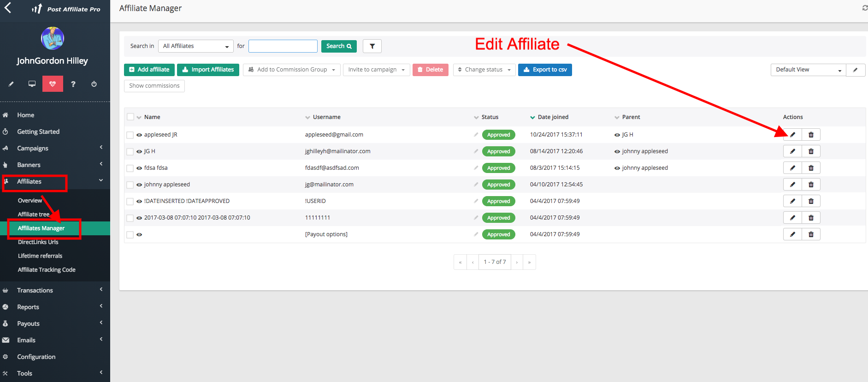This screenshot has height=382, width=868.
Task: Open the All Affiliates search dropdown
Action: point(196,46)
